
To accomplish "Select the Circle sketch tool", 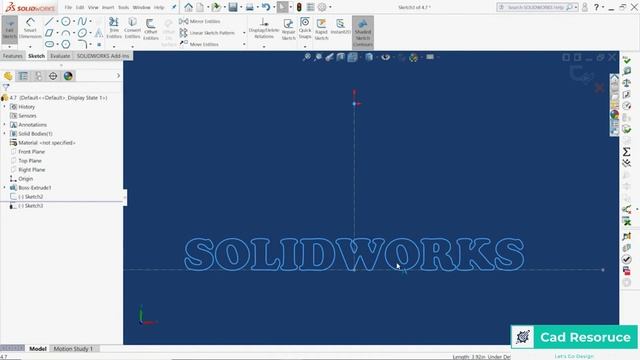I will 65,22.
